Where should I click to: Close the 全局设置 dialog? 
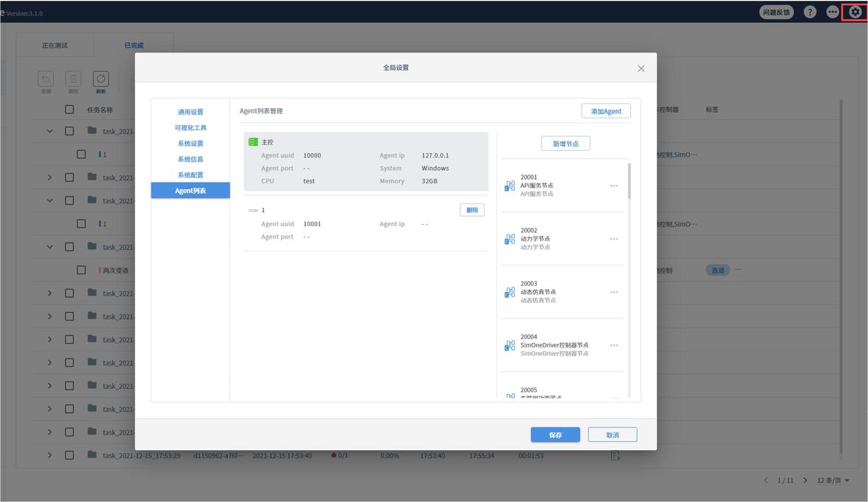point(641,68)
